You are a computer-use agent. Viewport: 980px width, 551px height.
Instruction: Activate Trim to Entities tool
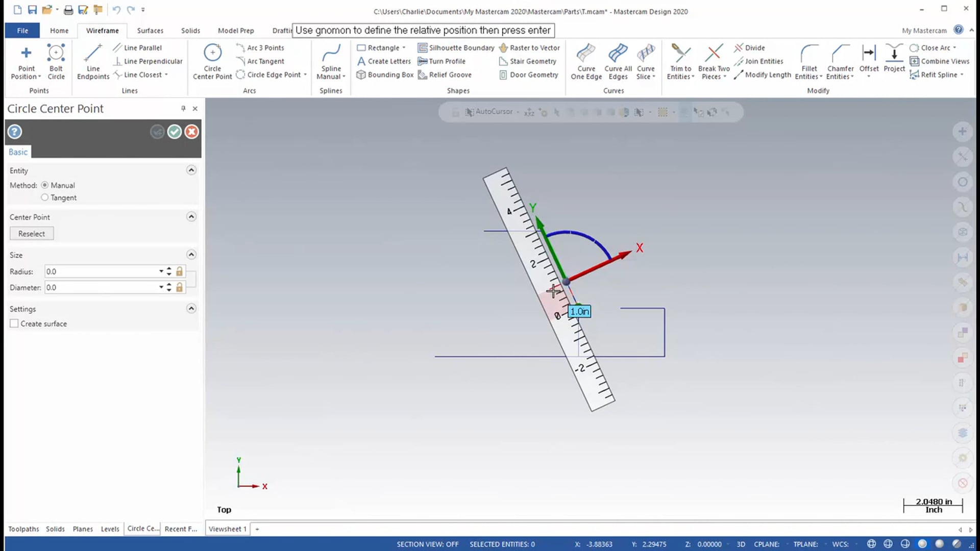tap(680, 62)
